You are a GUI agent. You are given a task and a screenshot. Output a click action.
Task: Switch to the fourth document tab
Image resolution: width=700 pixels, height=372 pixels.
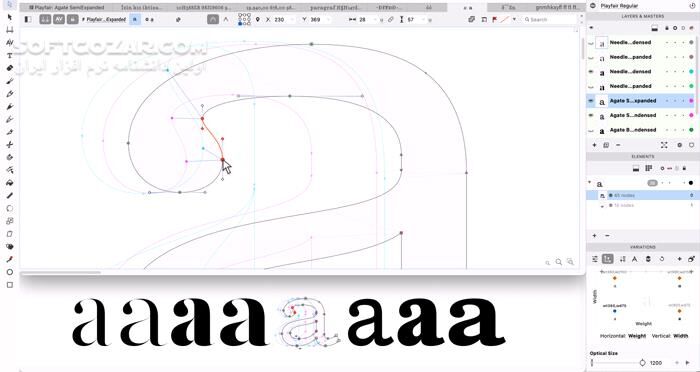click(270, 8)
